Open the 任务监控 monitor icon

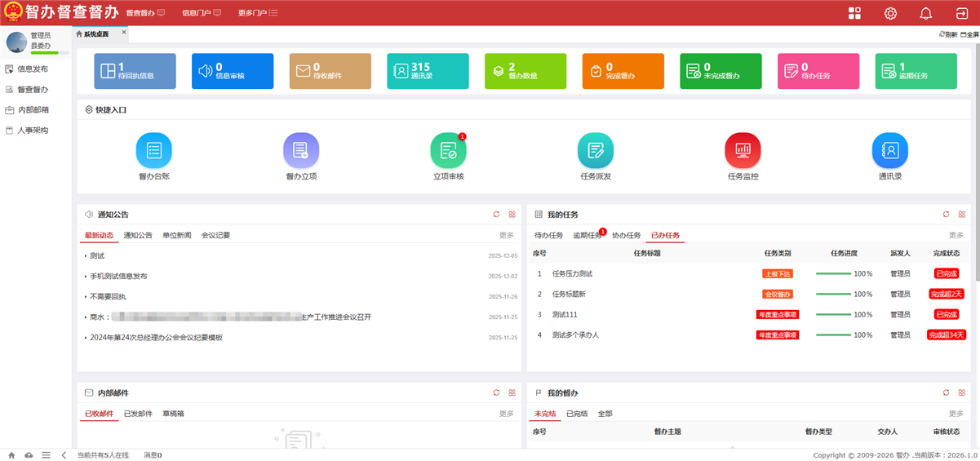click(743, 150)
